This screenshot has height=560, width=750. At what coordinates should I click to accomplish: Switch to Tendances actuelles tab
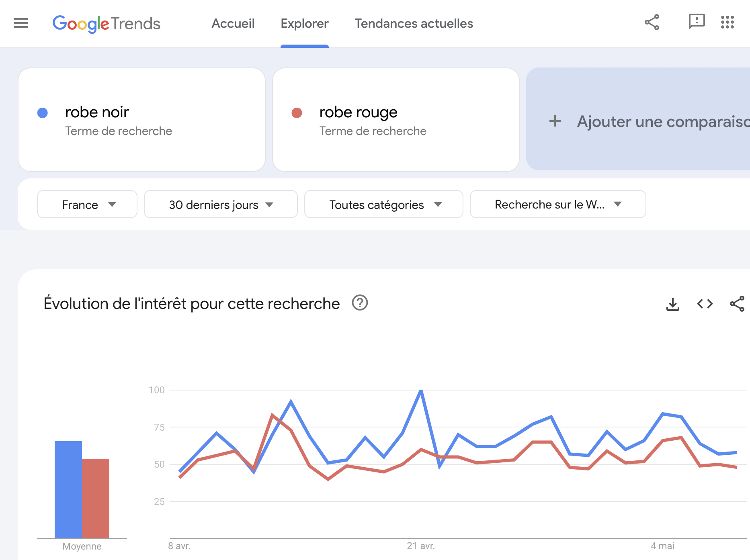pos(414,24)
